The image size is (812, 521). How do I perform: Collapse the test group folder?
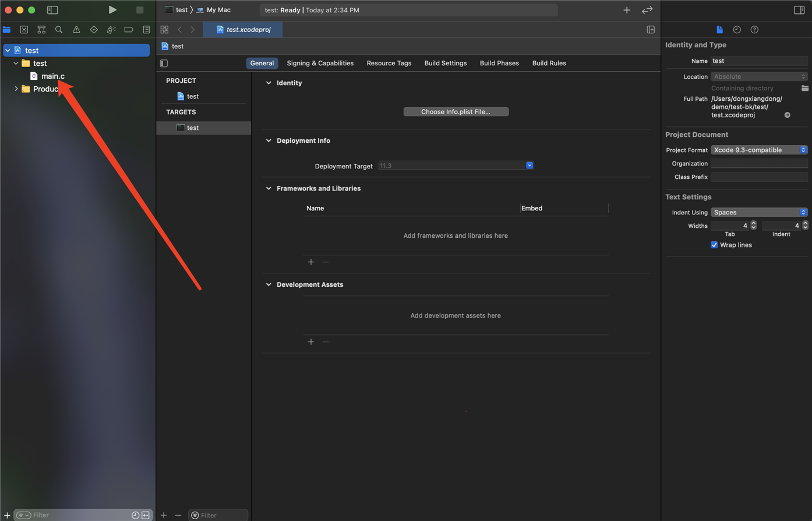tap(16, 64)
